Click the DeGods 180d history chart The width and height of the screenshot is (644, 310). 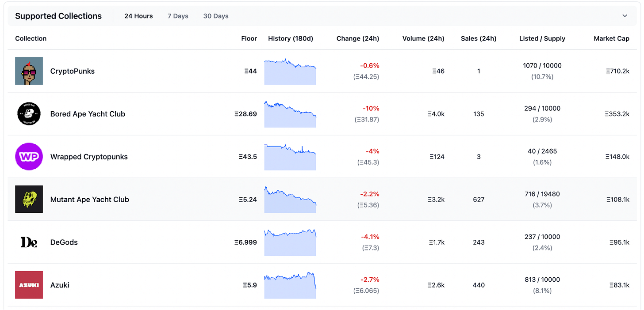pyautogui.click(x=290, y=242)
